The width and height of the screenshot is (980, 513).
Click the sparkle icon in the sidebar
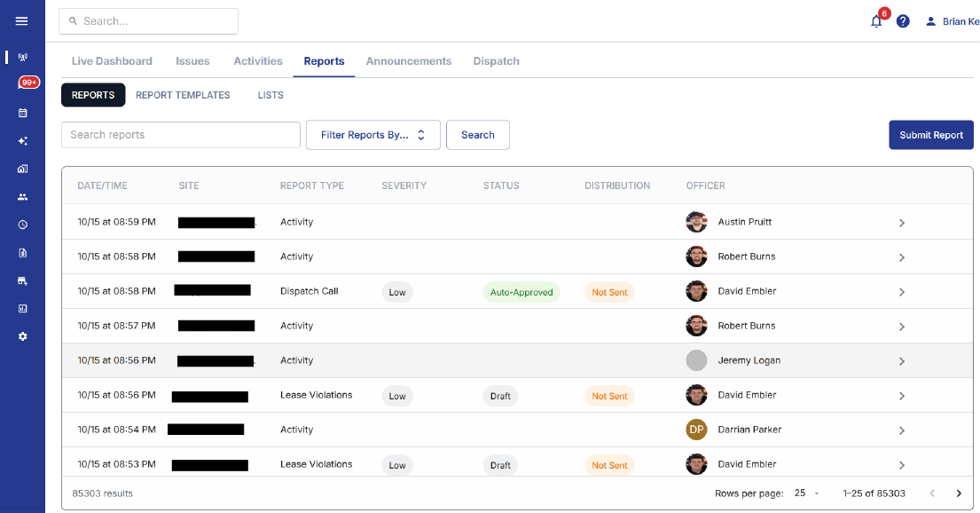pyautogui.click(x=22, y=141)
